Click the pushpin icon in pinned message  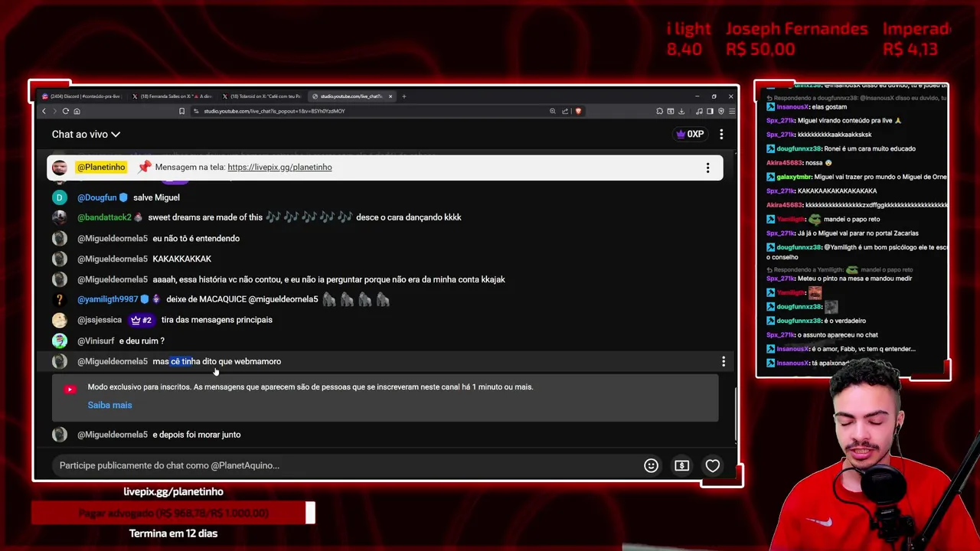pos(145,167)
